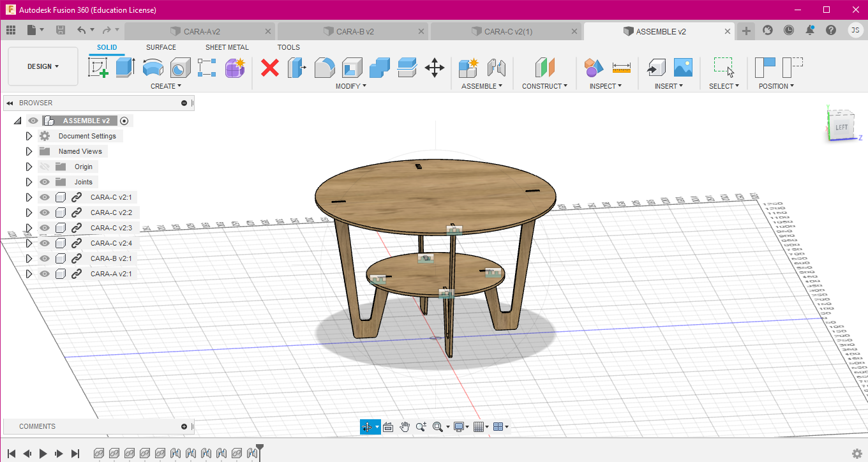Expand the Named Views tree node
The height and width of the screenshot is (462, 868).
29,151
